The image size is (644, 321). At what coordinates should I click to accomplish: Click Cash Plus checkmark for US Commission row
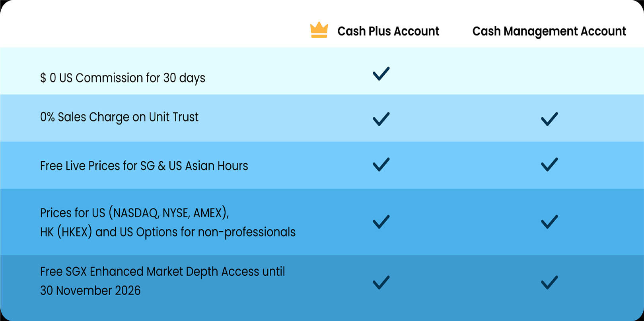(x=381, y=73)
